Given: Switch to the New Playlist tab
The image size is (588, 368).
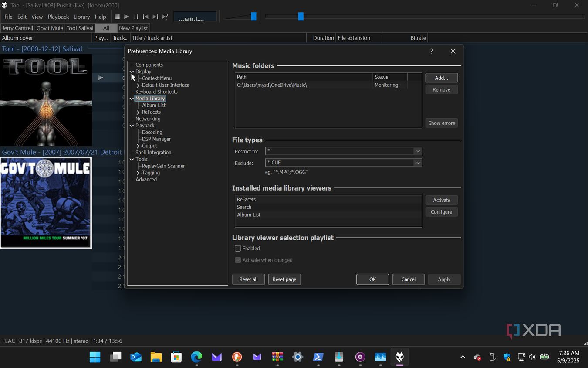Looking at the screenshot, I should click(x=133, y=28).
